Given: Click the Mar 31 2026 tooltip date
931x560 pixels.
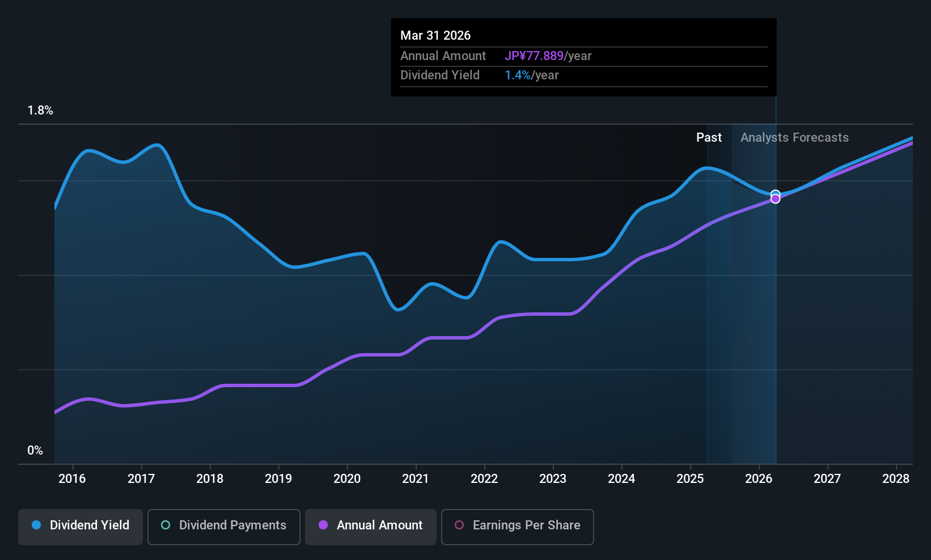Looking at the screenshot, I should tap(435, 35).
